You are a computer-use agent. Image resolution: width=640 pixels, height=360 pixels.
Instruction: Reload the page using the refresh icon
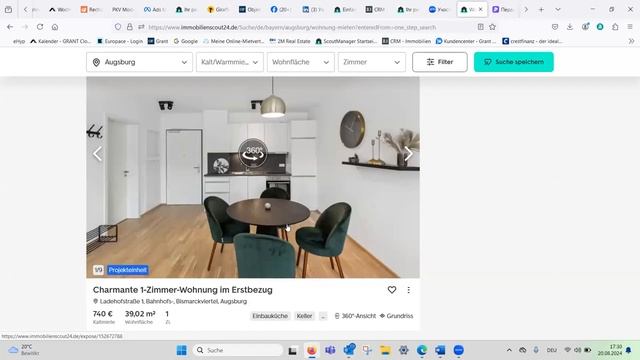click(40, 27)
